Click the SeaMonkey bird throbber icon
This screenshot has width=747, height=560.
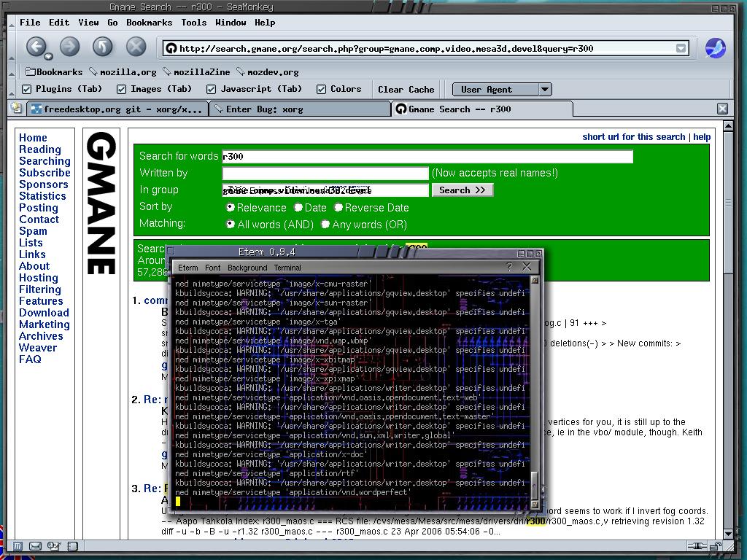pyautogui.click(x=716, y=48)
